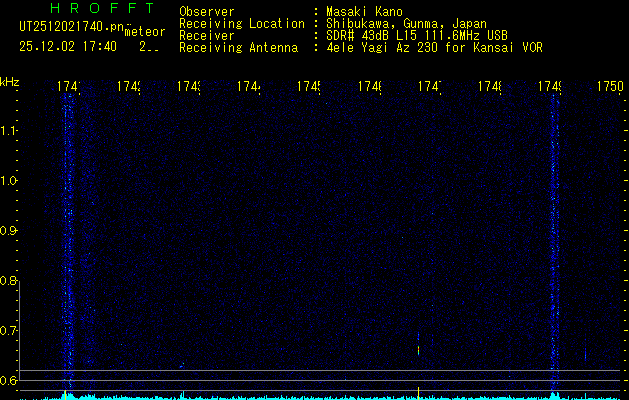Click the bright vertical streak at 1741

(68, 240)
